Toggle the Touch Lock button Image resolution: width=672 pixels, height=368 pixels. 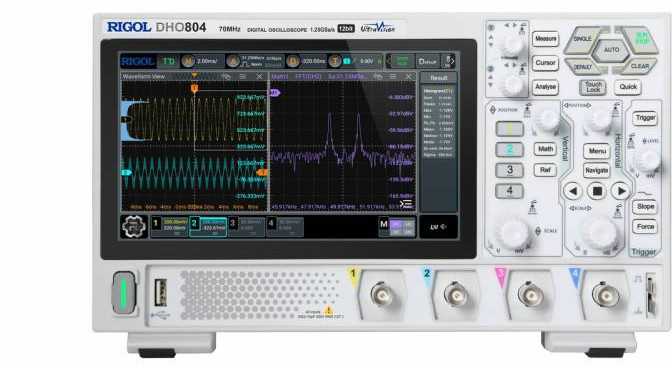coord(593,87)
